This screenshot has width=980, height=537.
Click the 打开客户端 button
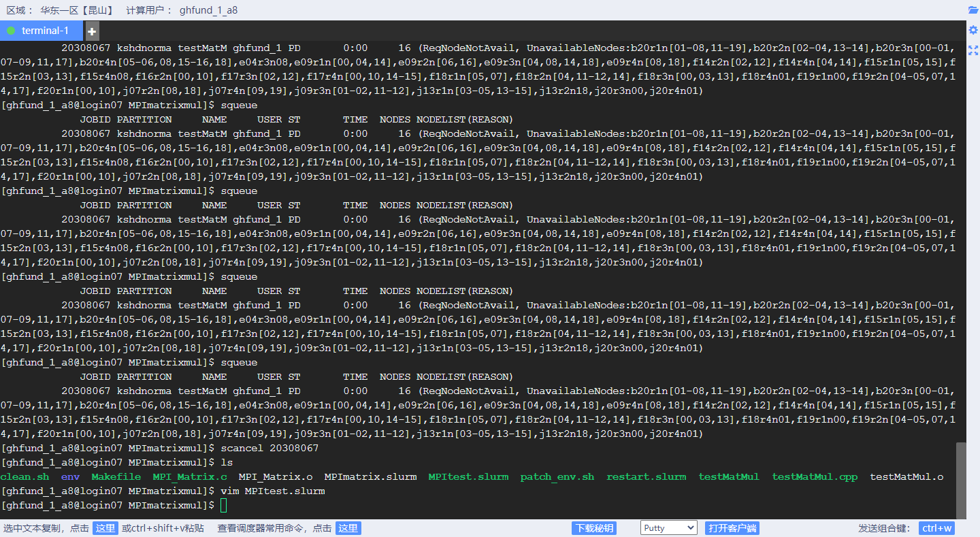[x=732, y=528]
